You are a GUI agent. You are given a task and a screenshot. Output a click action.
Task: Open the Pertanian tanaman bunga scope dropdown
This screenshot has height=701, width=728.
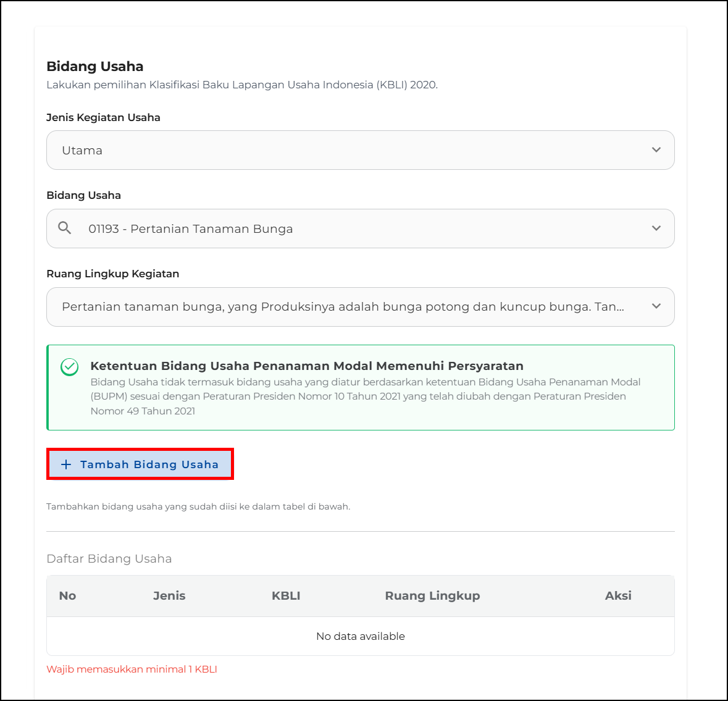tap(343, 306)
